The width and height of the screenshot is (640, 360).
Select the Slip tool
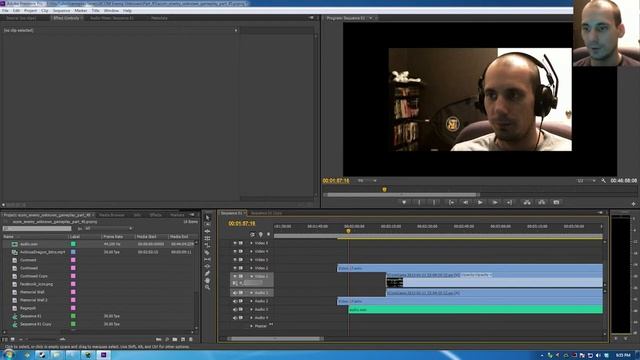click(x=207, y=259)
